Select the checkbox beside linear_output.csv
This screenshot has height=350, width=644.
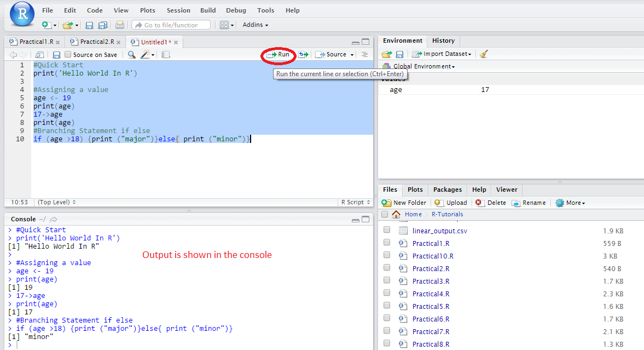(387, 231)
